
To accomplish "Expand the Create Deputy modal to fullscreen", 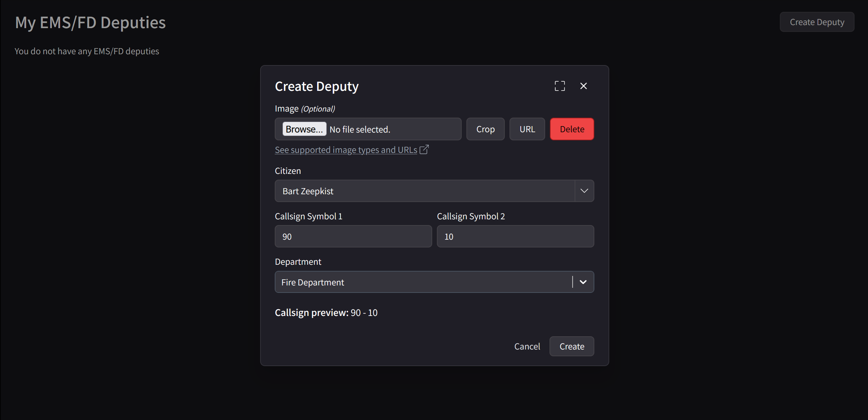I will [560, 86].
